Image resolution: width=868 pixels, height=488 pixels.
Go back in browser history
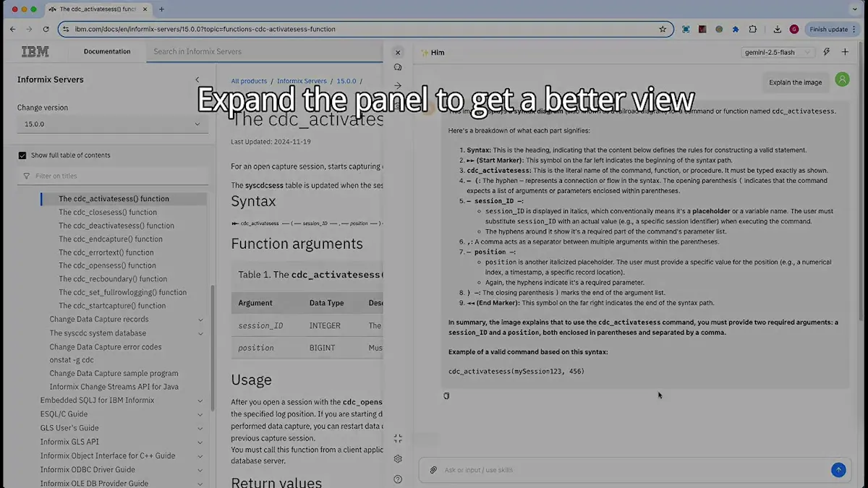[x=12, y=29]
